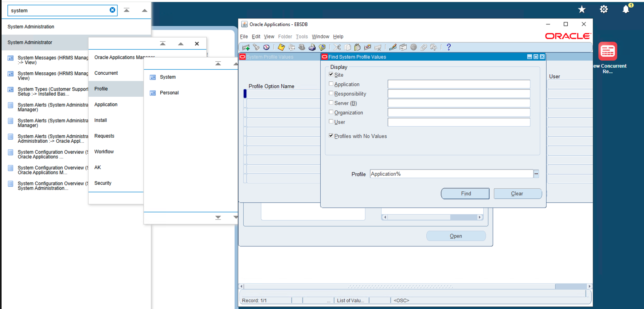Image resolution: width=644 pixels, height=309 pixels.
Task: Click the Application input field
Action: (459, 84)
